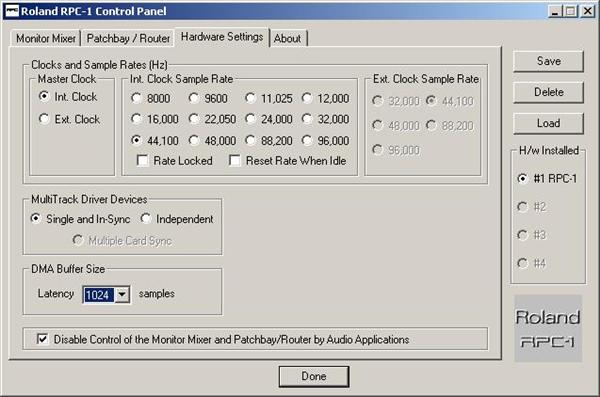Click the Load button
Viewport: 600px width, 397px height.
point(548,123)
